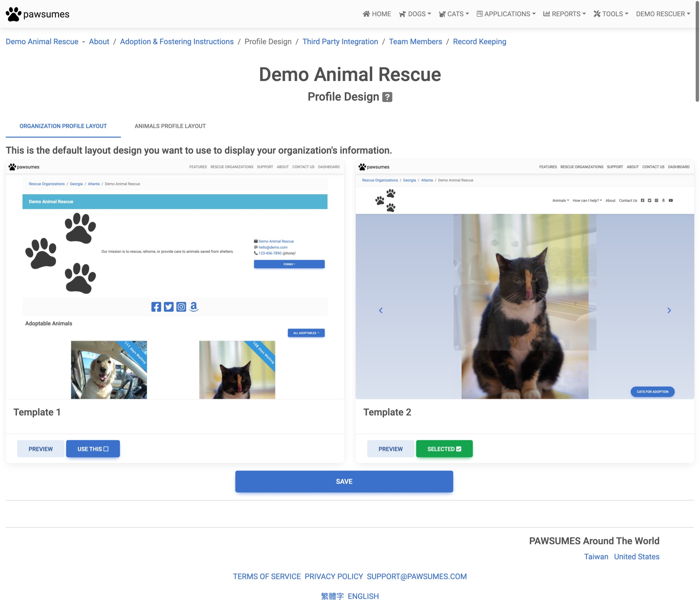The width and height of the screenshot is (700, 610).
Task: Preview Template 1 layout design
Action: coord(41,449)
